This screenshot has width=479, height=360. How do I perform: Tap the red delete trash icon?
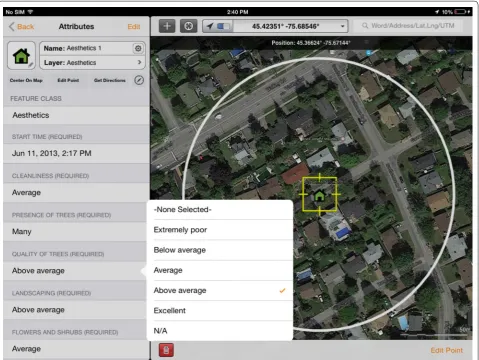(x=166, y=350)
